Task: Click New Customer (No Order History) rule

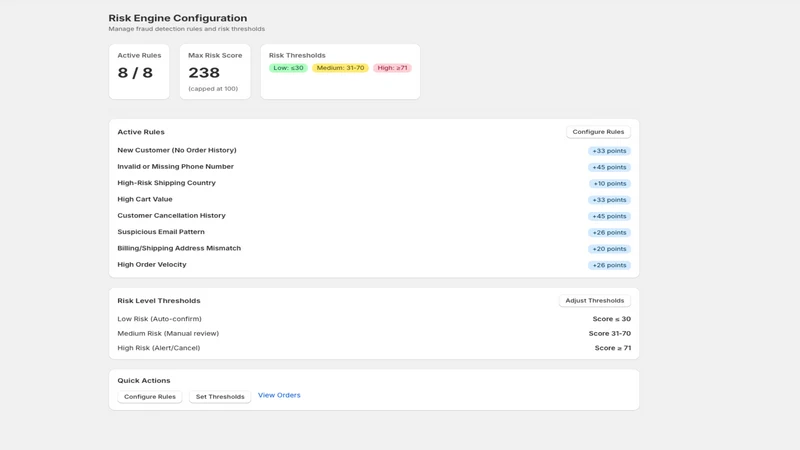Action: pos(177,150)
